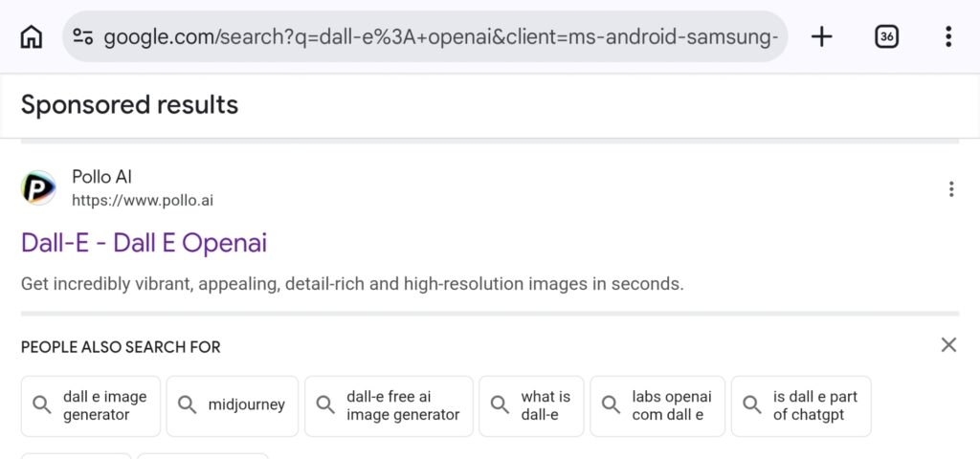980x459 pixels.
Task: Dismiss the People Also Search For section
Action: (x=948, y=344)
